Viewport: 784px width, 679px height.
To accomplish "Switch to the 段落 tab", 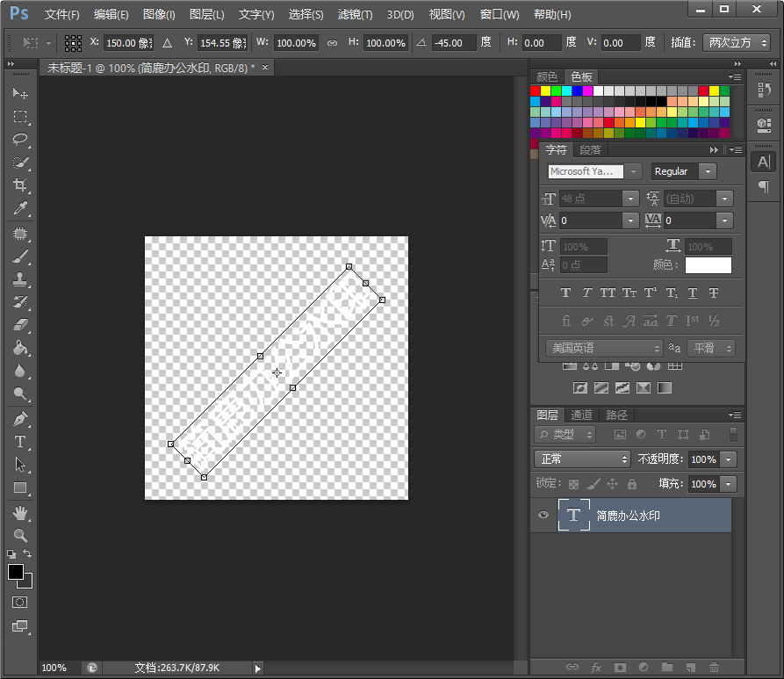I will coord(590,150).
